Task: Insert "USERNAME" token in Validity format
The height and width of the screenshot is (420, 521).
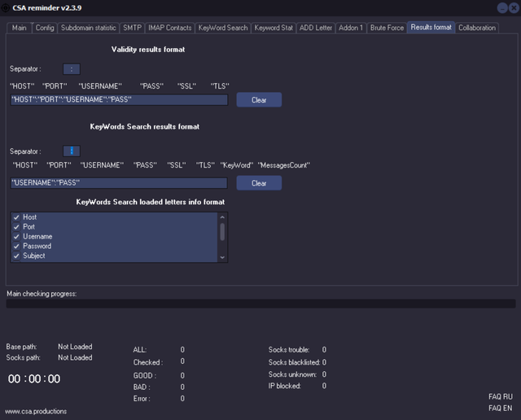Action: [100, 86]
